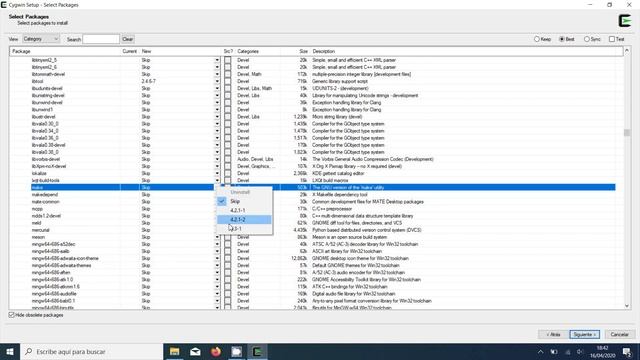Choose version 4.2.1-2 for make

pos(244,220)
